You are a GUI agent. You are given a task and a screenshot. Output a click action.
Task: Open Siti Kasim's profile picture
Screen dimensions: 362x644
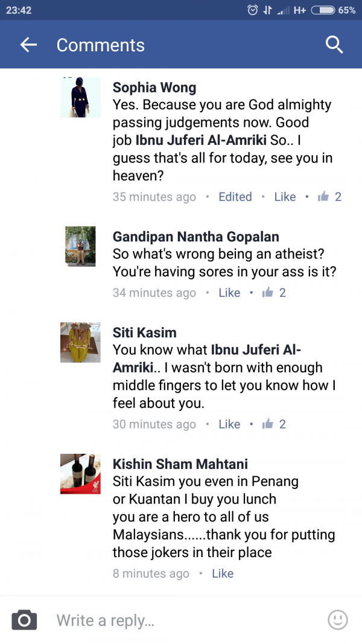point(80,342)
